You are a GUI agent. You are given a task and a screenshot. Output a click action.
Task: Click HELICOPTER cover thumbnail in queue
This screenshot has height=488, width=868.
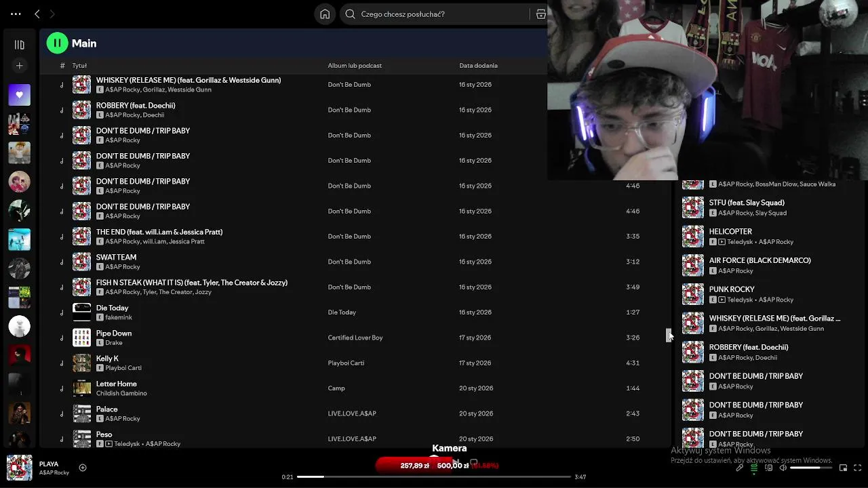point(693,237)
